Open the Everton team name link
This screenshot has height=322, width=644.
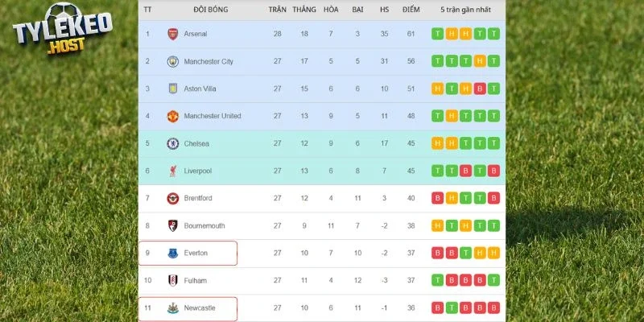click(196, 253)
